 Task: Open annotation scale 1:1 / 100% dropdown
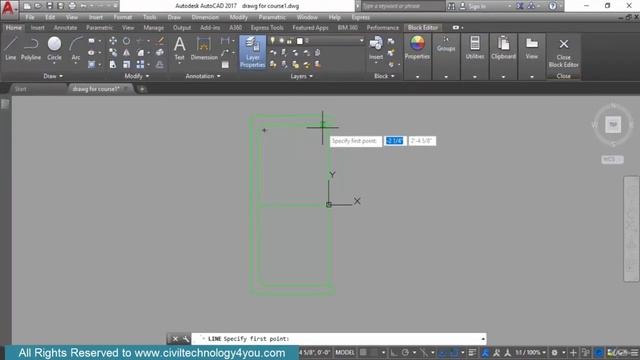[530, 352]
